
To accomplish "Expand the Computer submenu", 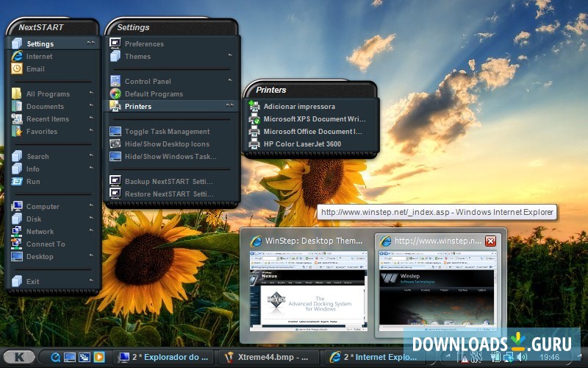I will coord(42,207).
